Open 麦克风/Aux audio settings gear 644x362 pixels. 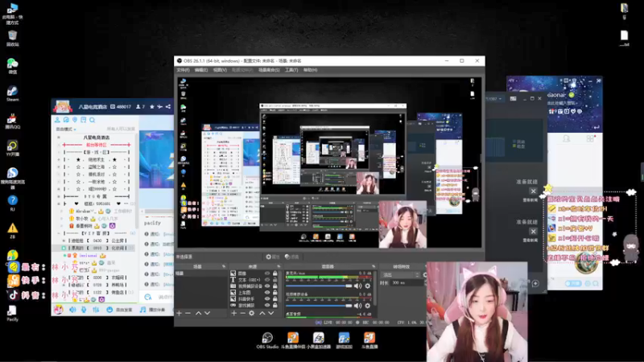tap(368, 286)
